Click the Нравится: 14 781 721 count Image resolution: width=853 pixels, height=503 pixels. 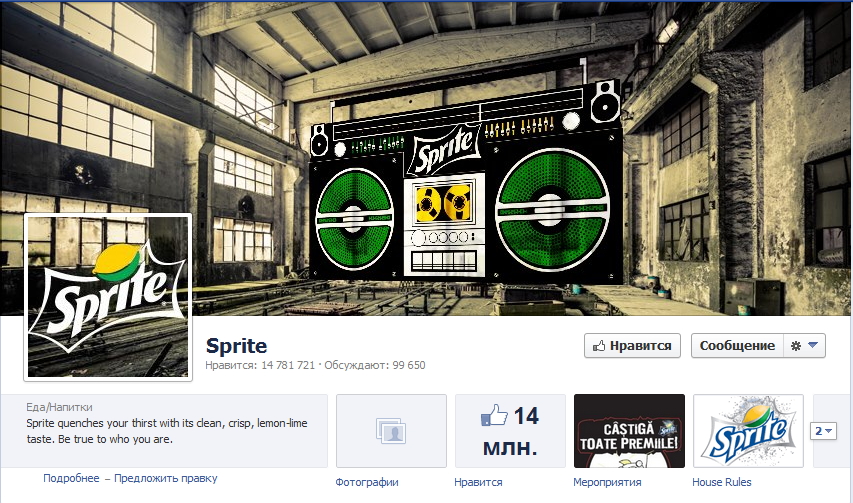[x=260, y=365]
